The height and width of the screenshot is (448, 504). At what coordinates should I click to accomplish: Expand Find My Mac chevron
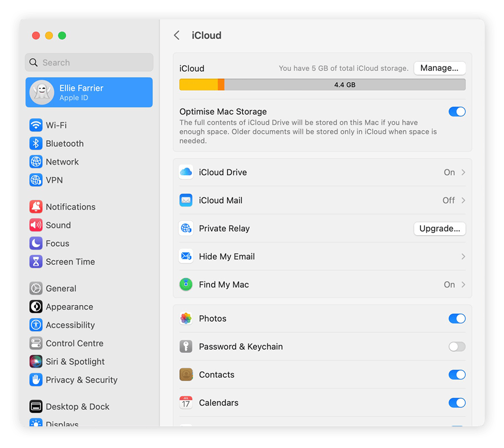(x=463, y=285)
